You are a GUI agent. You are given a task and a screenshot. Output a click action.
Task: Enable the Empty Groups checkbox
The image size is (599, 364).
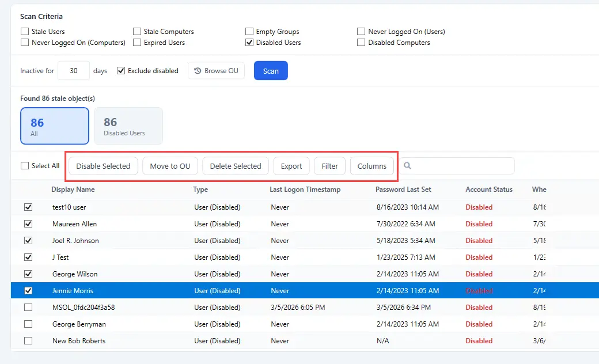[249, 31]
